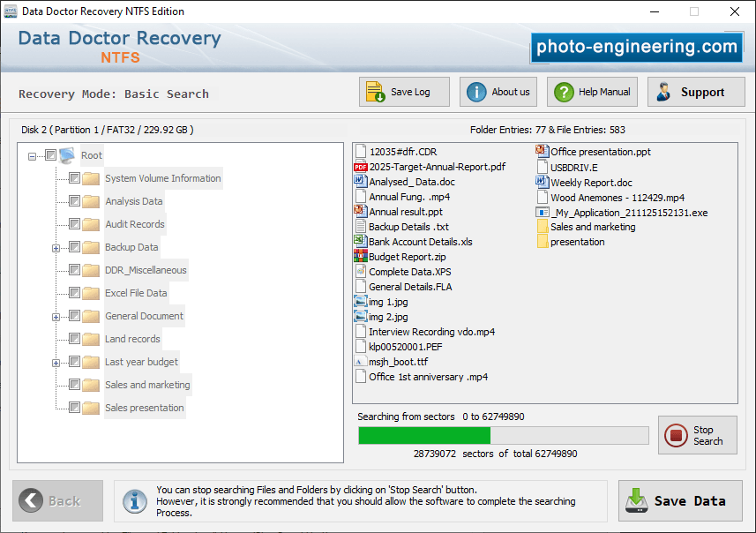
Task: Expand the Last year budget folder node
Action: point(56,363)
